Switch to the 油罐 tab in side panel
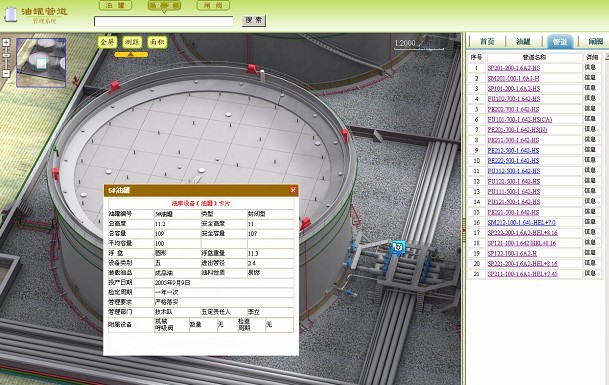 524,42
